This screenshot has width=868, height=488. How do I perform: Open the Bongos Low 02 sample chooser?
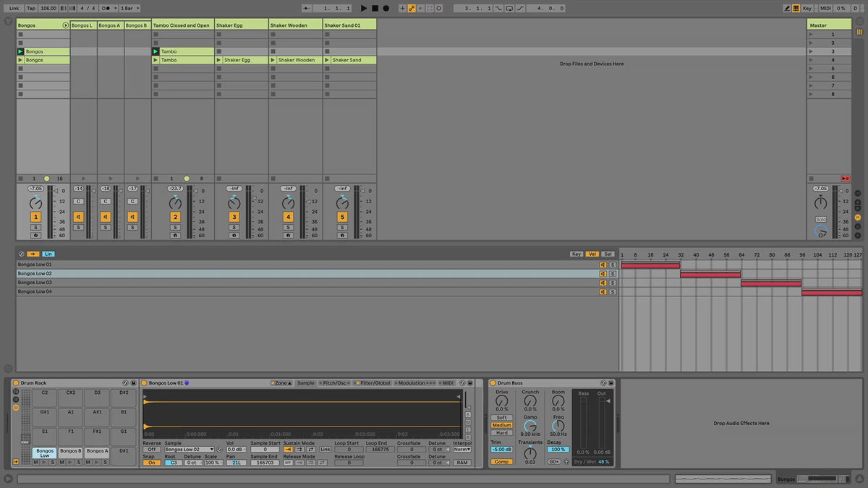[189, 450]
